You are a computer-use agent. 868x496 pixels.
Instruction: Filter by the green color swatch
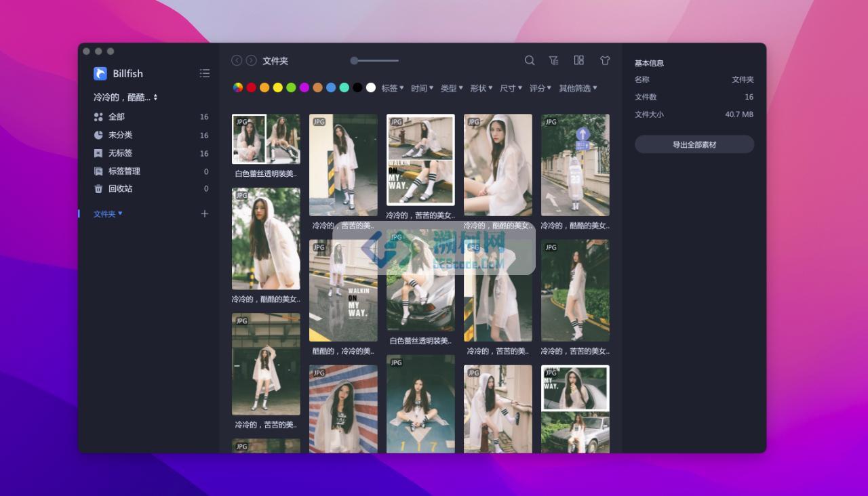tap(291, 87)
